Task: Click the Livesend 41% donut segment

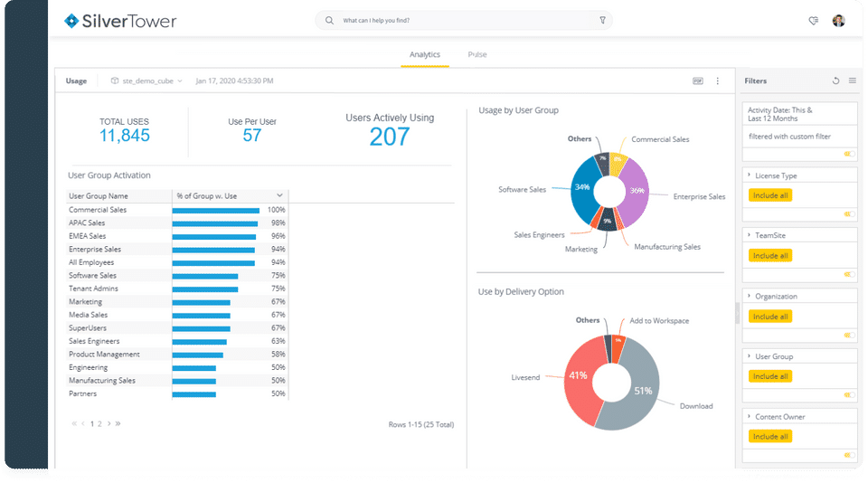Action: pos(580,383)
